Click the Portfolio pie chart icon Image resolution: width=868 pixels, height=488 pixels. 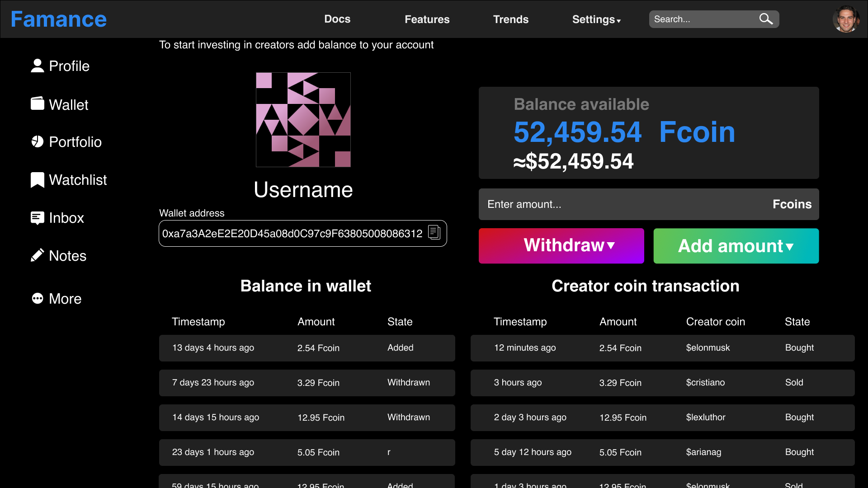(37, 142)
